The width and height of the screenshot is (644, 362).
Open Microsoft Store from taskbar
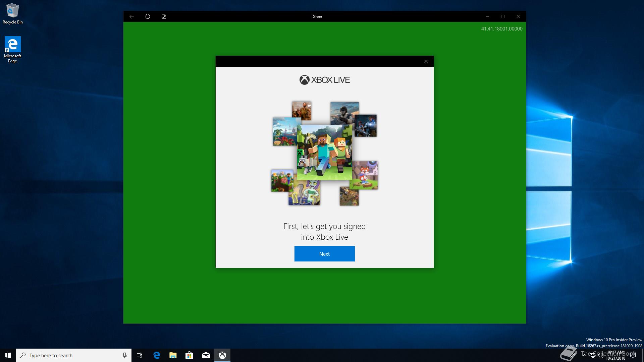click(190, 355)
